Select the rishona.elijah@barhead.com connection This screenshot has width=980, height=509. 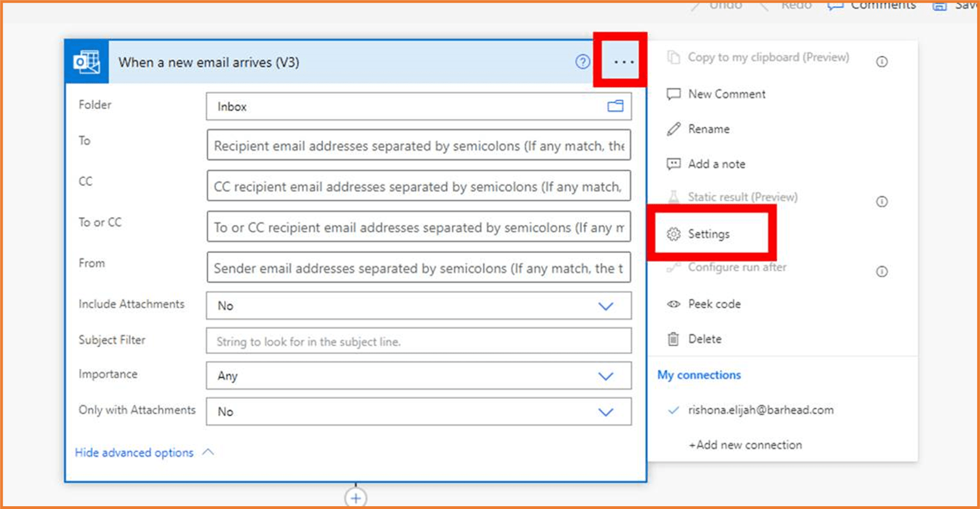(x=760, y=410)
